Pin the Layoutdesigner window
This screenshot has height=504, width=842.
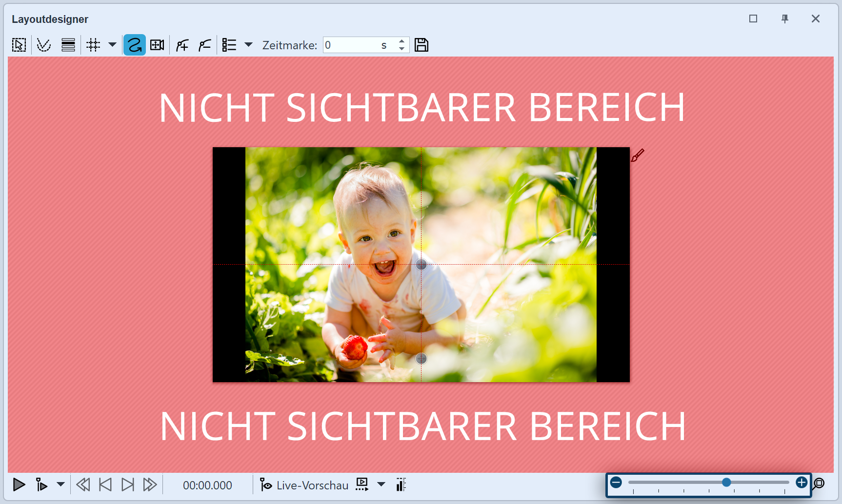(x=785, y=19)
